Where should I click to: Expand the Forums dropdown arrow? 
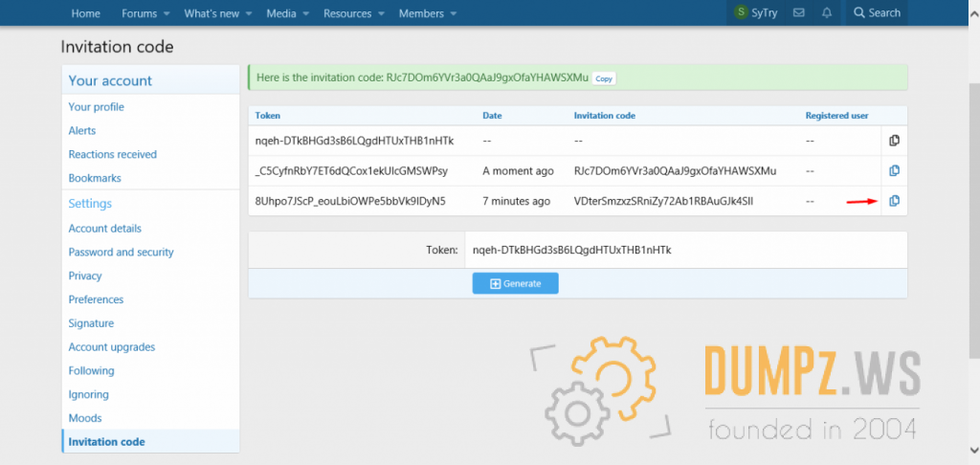coord(167,14)
